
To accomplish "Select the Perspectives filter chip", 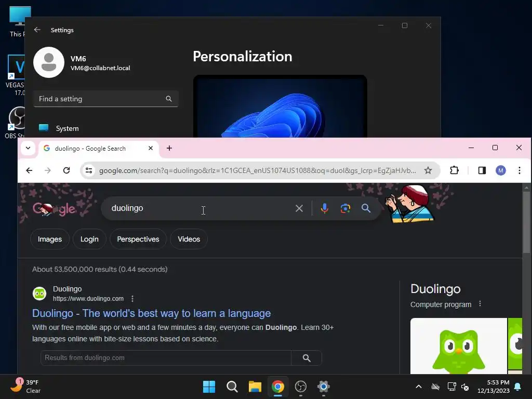I will [x=138, y=239].
